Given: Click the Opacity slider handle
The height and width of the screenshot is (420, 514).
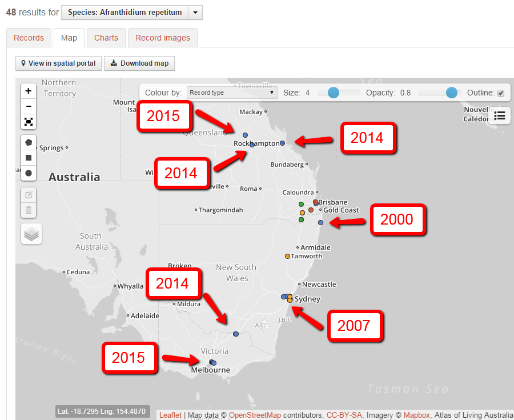Looking at the screenshot, I should tap(452, 93).
